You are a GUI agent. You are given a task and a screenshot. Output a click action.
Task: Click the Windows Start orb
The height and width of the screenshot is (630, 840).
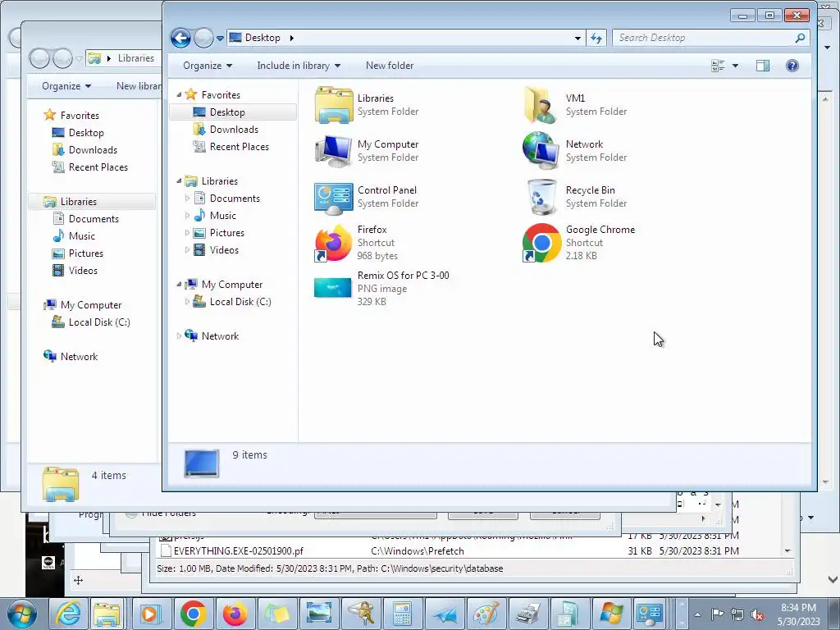click(x=22, y=614)
